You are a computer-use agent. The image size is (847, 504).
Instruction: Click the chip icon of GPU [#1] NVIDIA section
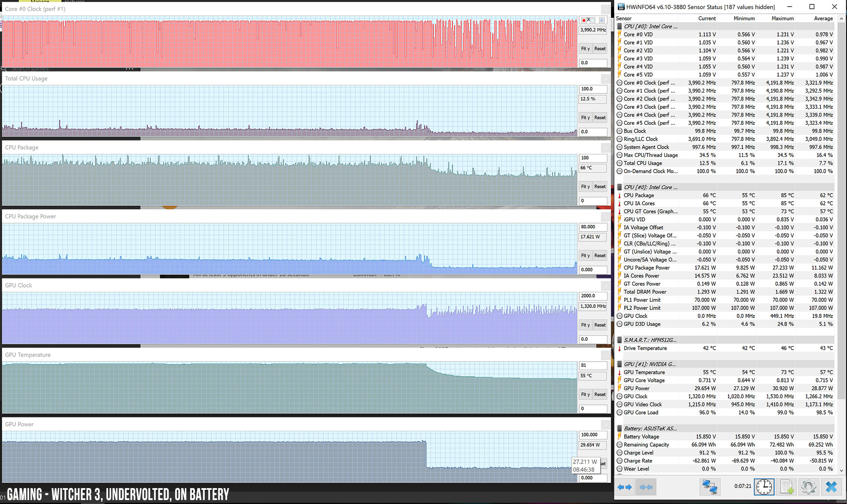pos(619,364)
